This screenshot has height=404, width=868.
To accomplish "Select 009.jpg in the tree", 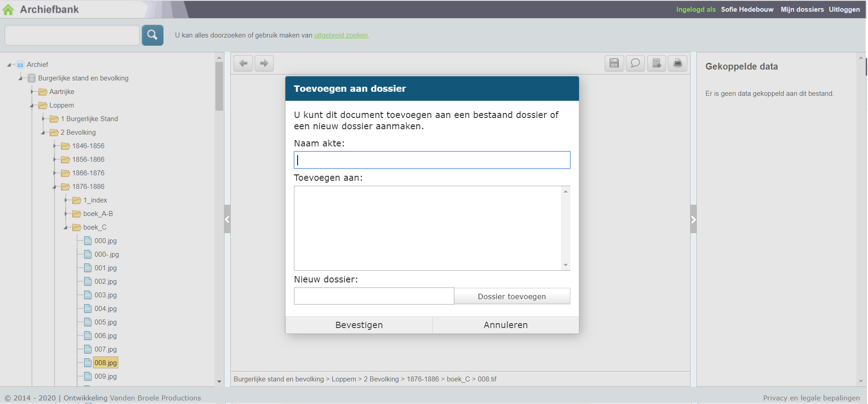I will [106, 376].
